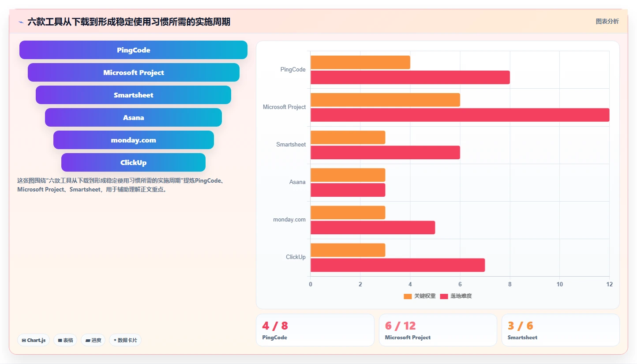Select the PingCode funnel bar

[133, 50]
